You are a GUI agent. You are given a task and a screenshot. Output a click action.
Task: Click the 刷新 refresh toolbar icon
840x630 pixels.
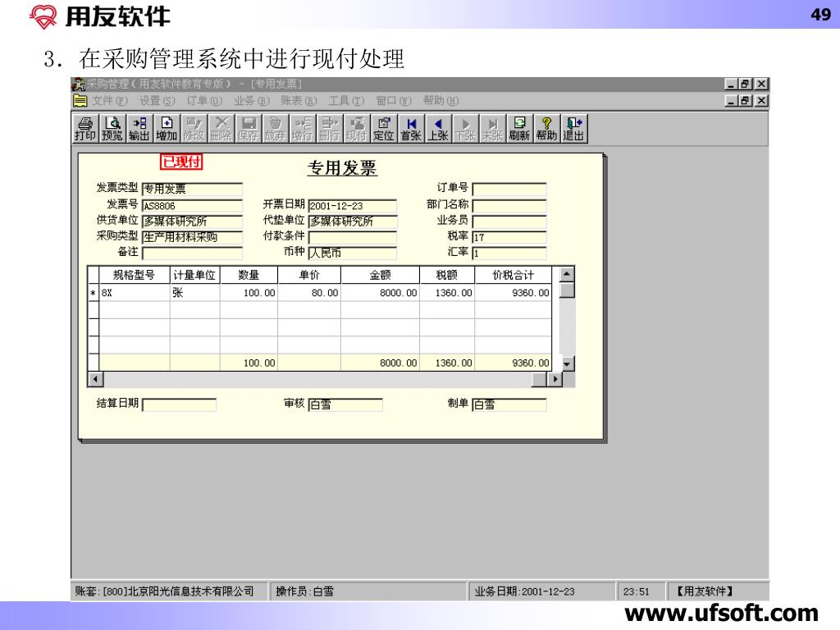coord(519,129)
